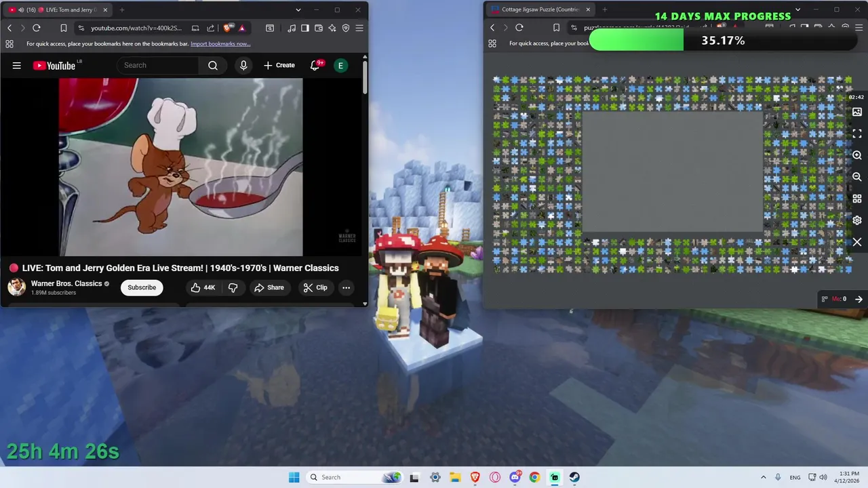This screenshot has width=868, height=488.
Task: Go back in the YouTube browser window
Action: click(x=9, y=28)
